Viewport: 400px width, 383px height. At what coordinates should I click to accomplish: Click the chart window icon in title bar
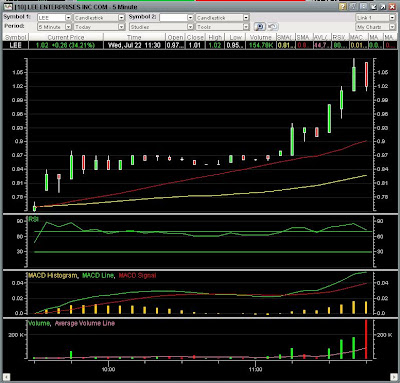coord(8,7)
